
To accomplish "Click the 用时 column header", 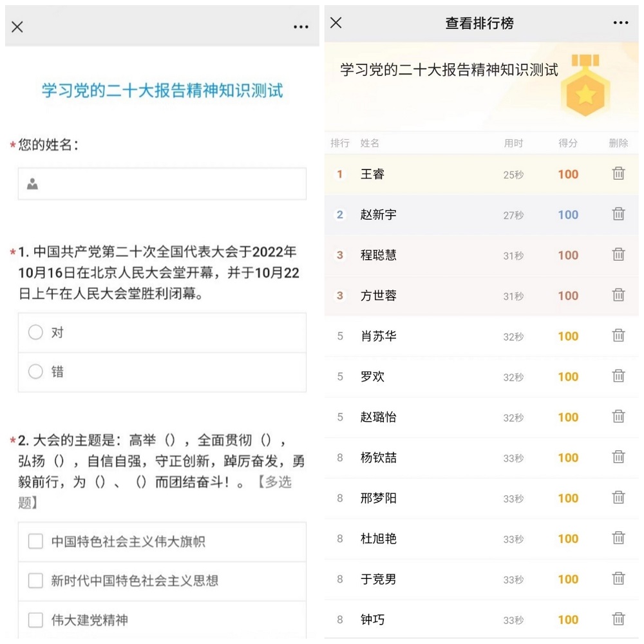I will 513,143.
